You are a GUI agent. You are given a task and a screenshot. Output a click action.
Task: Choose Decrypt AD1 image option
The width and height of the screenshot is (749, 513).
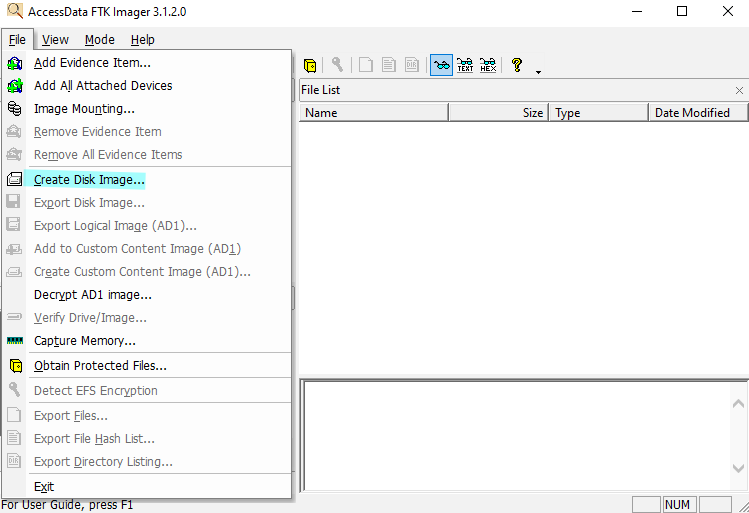(x=92, y=295)
